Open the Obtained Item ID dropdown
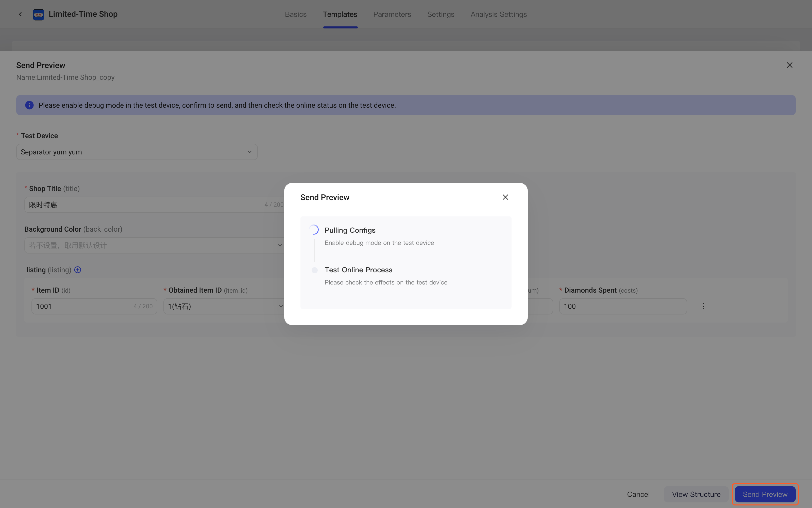Viewport: 812px width, 508px height. [224, 306]
